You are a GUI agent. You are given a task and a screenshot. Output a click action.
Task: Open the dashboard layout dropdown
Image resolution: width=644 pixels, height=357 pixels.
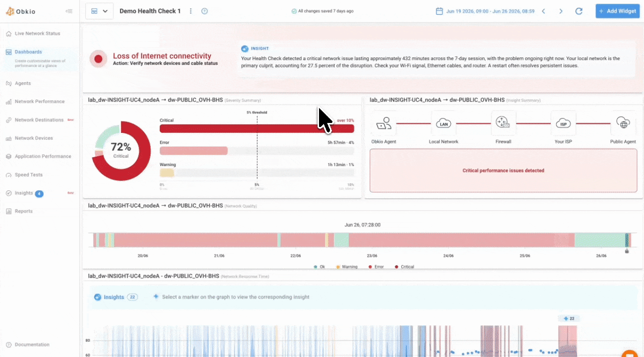point(100,11)
